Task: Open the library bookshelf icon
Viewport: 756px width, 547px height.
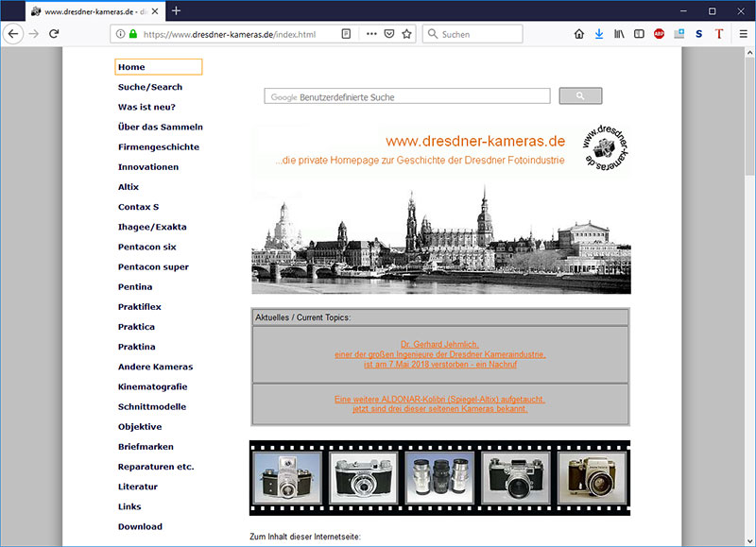Action: [619, 34]
